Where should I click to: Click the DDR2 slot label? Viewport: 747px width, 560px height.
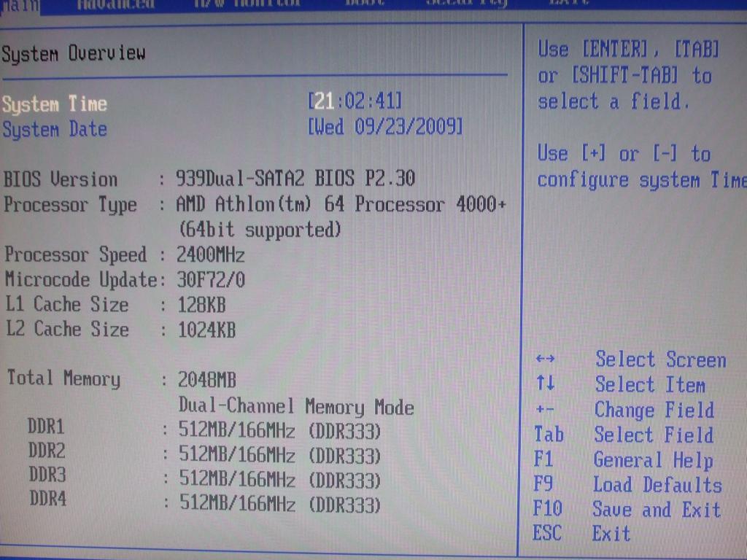tap(47, 451)
